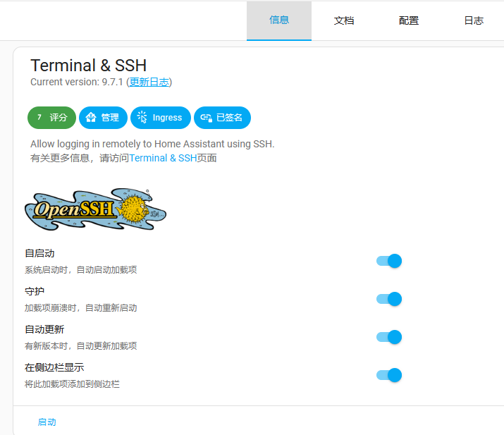504x435 pixels.
Task: Click the 在侧边栏显示 label
Action: [54, 367]
